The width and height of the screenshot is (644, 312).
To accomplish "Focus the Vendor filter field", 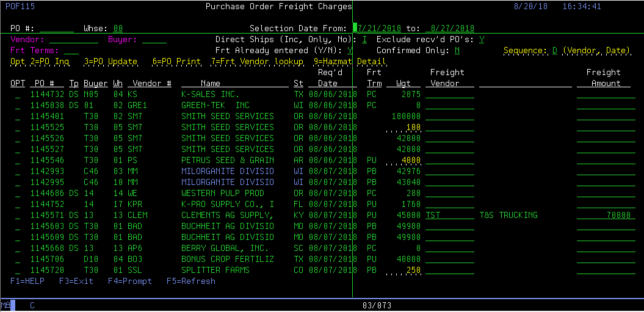I will click(x=73, y=40).
